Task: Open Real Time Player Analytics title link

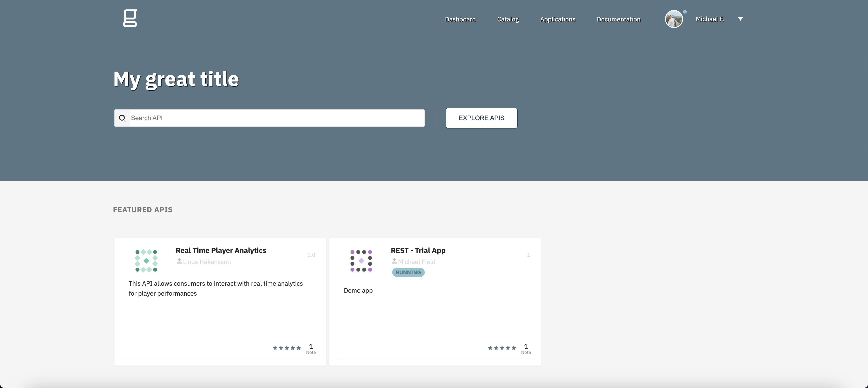Action: click(x=221, y=251)
